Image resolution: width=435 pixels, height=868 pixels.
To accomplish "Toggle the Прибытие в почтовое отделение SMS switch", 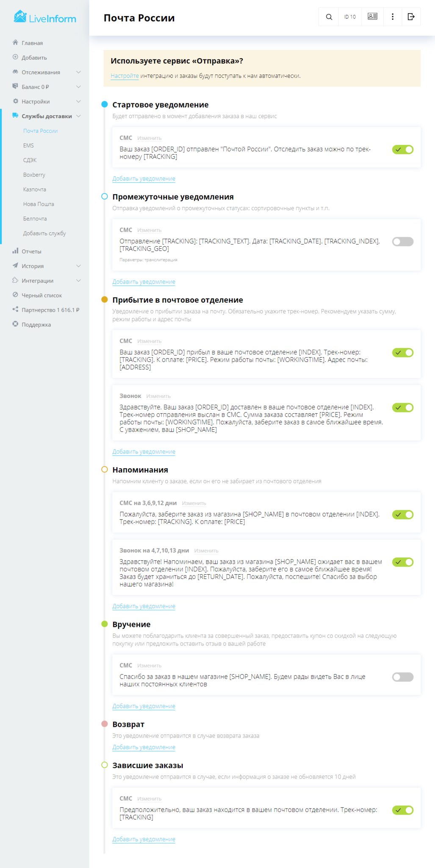I will click(403, 353).
